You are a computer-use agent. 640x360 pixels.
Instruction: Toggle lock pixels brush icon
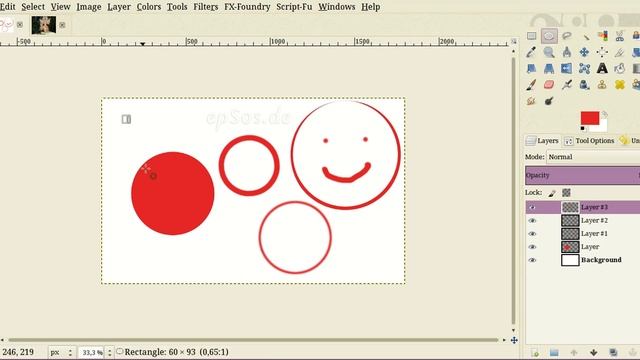(552, 193)
